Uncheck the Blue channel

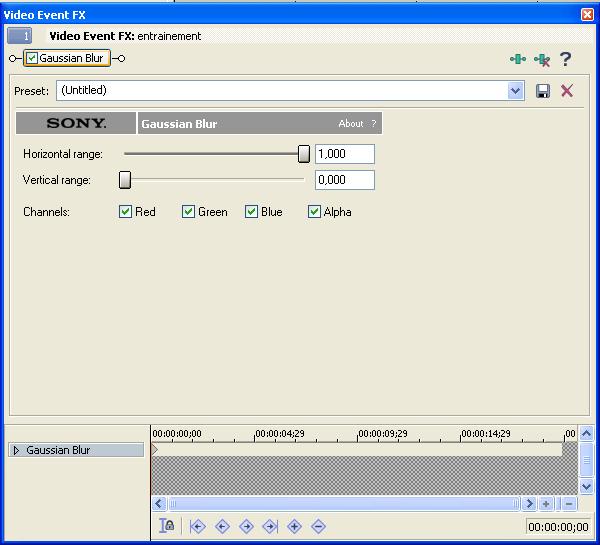coord(251,211)
